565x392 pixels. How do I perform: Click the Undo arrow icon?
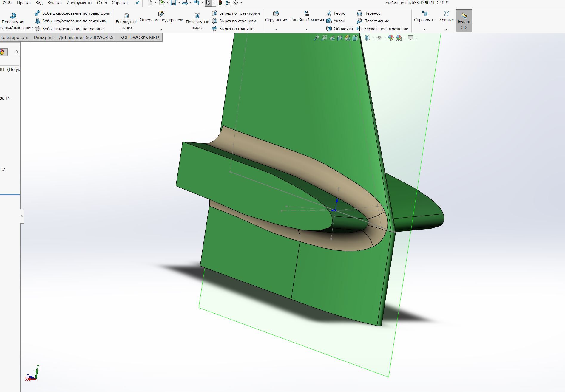(196, 3)
